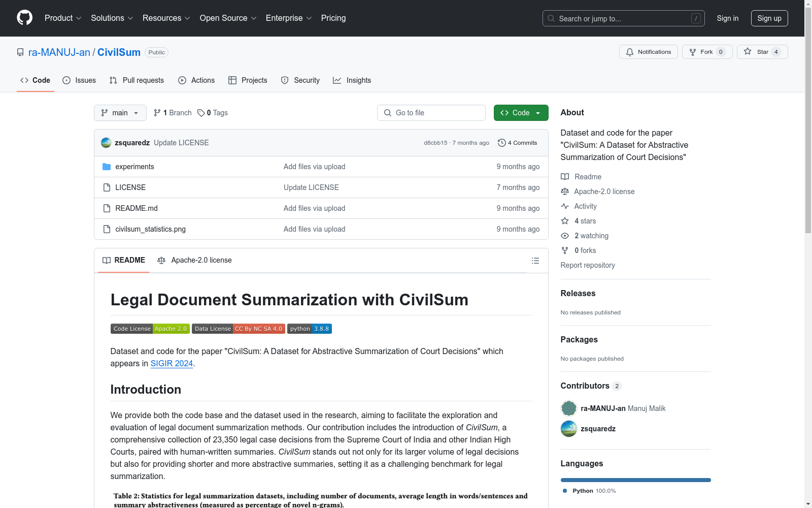Screen dimensions: 812x508
Task: Open Notifications for this repository
Action: coord(649,52)
